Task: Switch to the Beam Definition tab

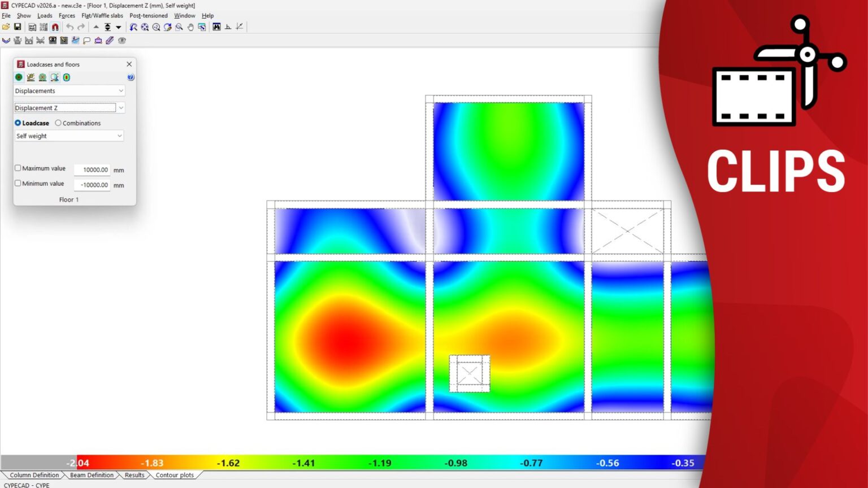Action: pyautogui.click(x=91, y=475)
